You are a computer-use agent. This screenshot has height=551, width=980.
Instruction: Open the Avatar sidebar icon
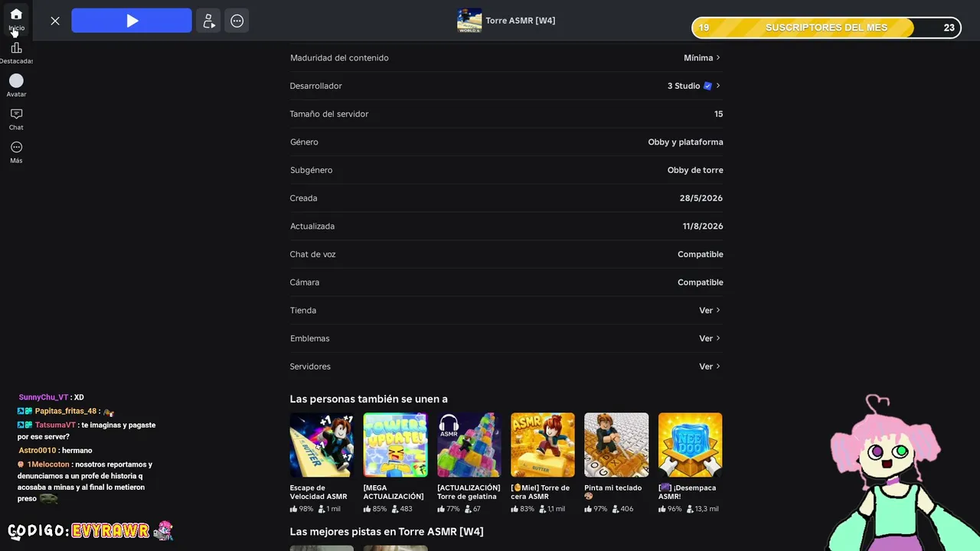point(16,80)
